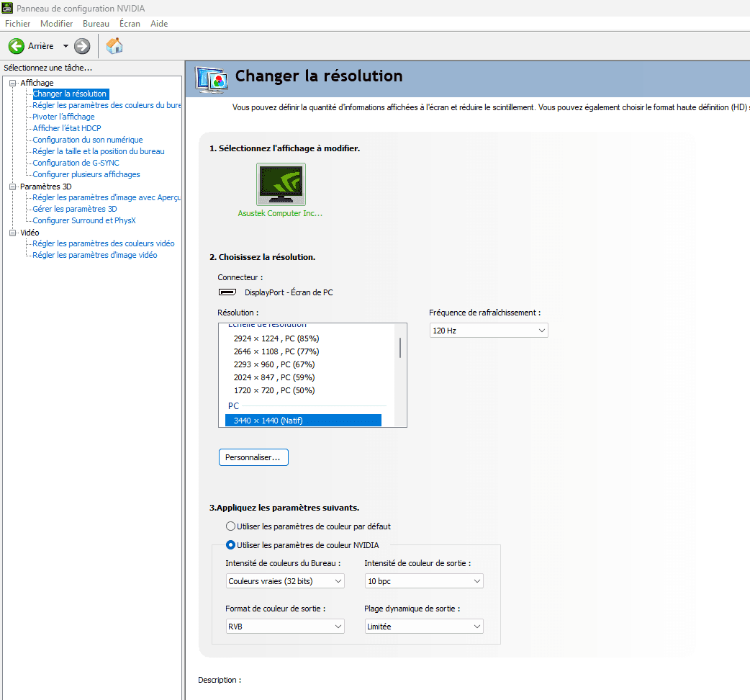Image resolution: width=750 pixels, height=700 pixels.
Task: Open Régler la taille et la position du bureau
Action: pos(99,151)
